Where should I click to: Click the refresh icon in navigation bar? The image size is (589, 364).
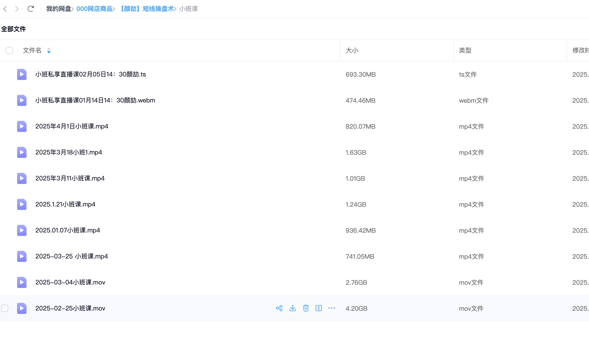(x=31, y=9)
